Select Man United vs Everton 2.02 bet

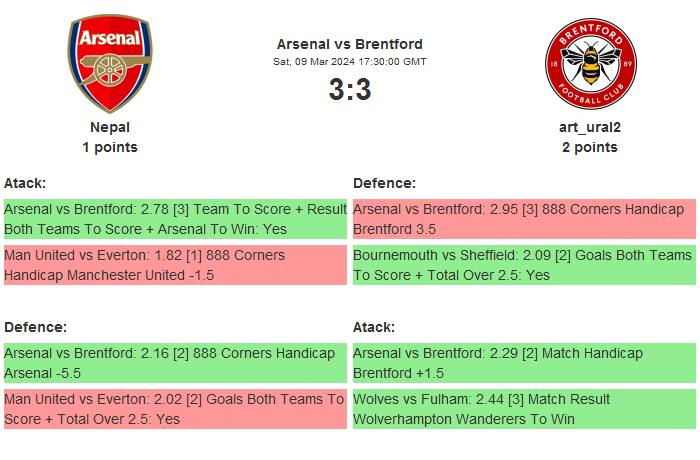(175, 409)
